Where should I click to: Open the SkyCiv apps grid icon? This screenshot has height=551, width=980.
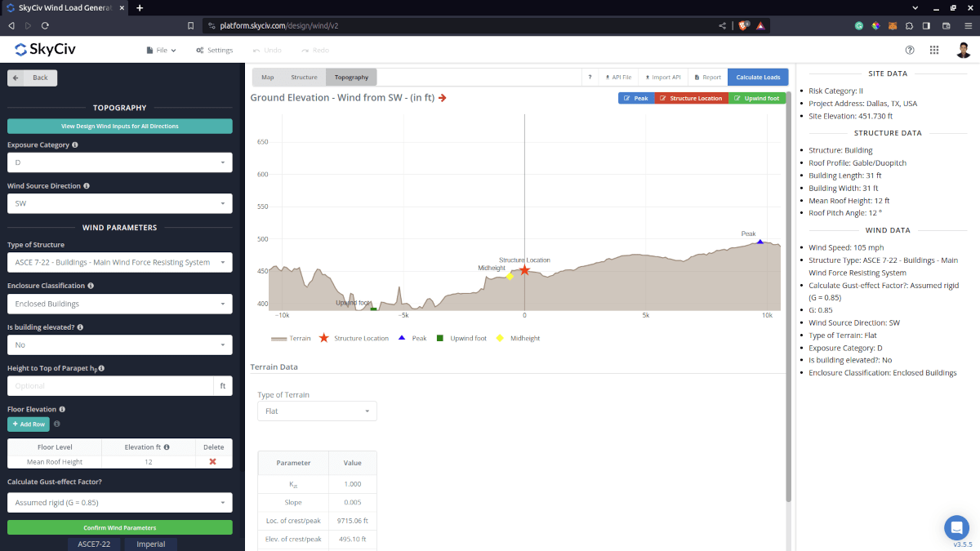[934, 50]
